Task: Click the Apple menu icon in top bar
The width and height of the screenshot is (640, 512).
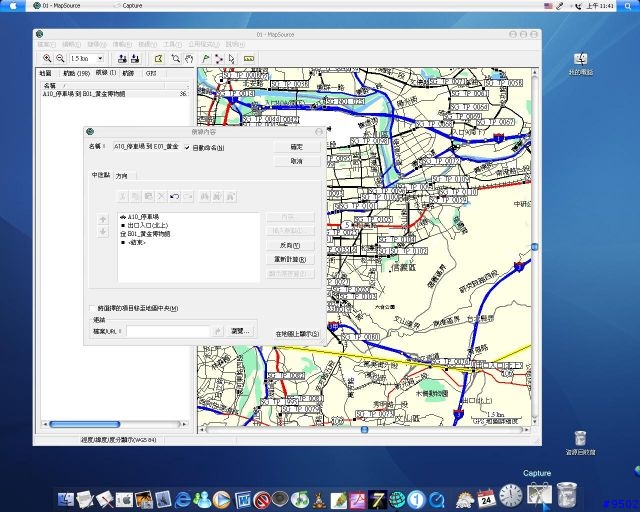Action: [x=13, y=6]
